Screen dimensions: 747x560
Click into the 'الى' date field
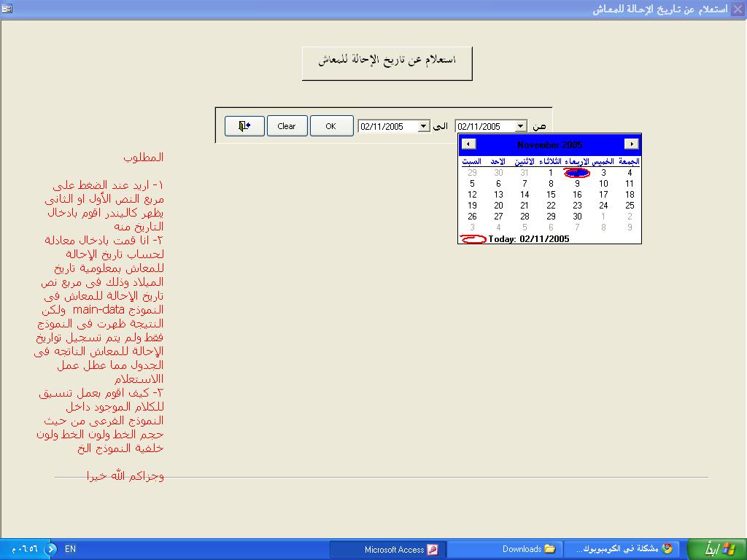[388, 126]
